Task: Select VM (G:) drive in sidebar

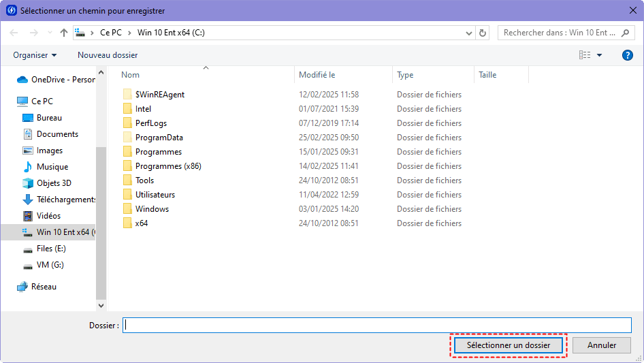Action: [x=50, y=265]
